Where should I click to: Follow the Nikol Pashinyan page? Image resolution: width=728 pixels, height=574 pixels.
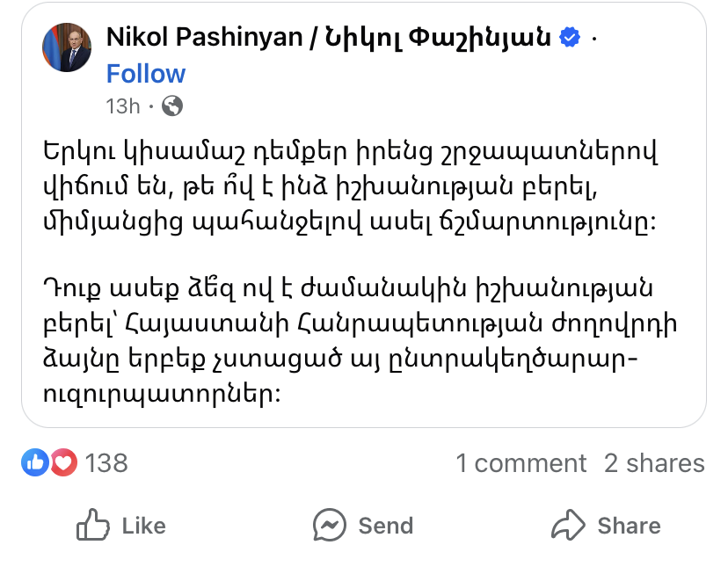tap(146, 74)
